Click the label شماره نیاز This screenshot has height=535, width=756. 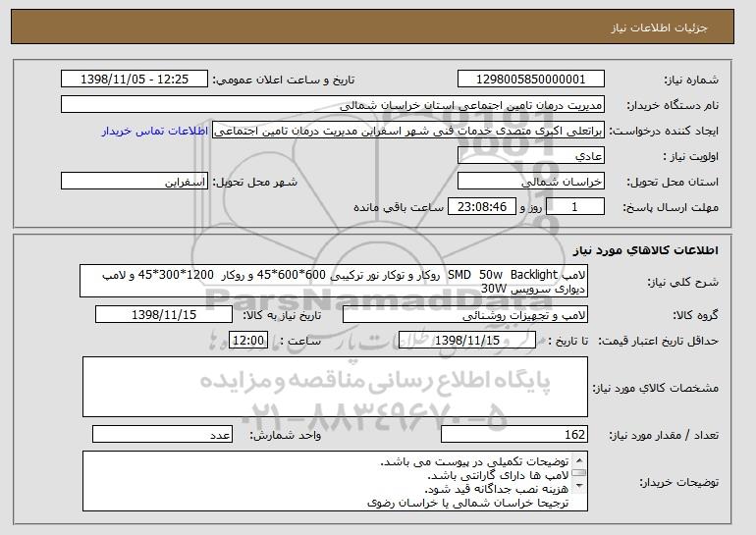(x=691, y=80)
